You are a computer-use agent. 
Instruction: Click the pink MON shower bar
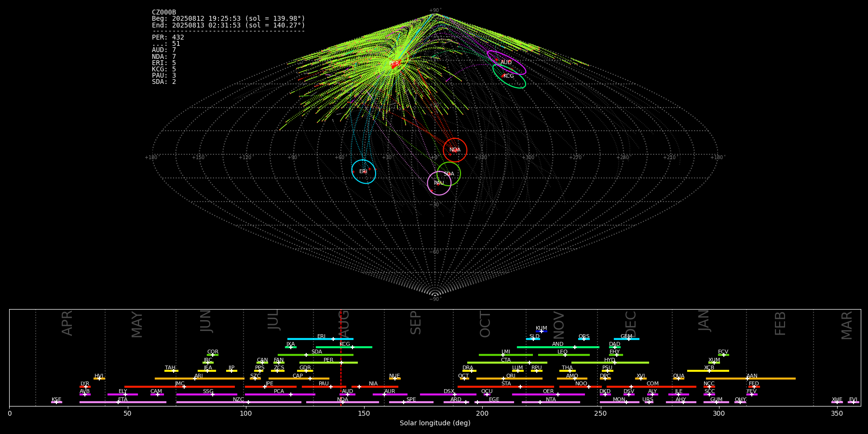coord(619,402)
